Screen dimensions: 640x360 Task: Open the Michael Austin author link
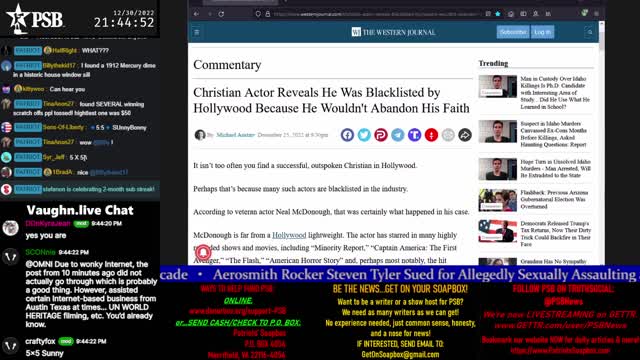pos(236,135)
